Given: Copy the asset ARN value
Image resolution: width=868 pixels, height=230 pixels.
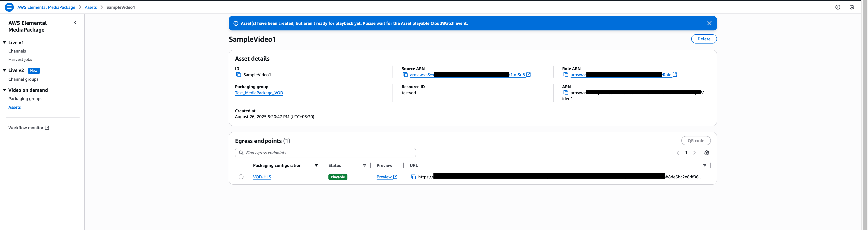Looking at the screenshot, I should [566, 93].
